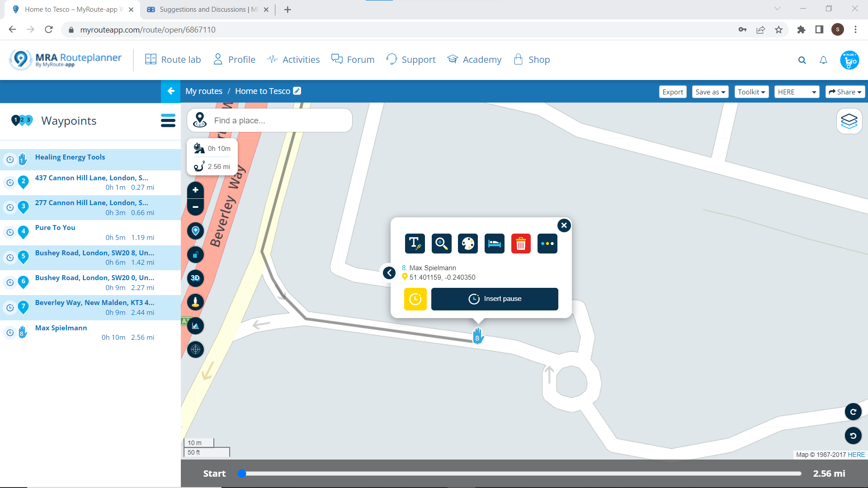Image resolution: width=868 pixels, height=488 pixels.
Task: Click the zoom-to-waypoint magnifier icon
Action: point(441,244)
